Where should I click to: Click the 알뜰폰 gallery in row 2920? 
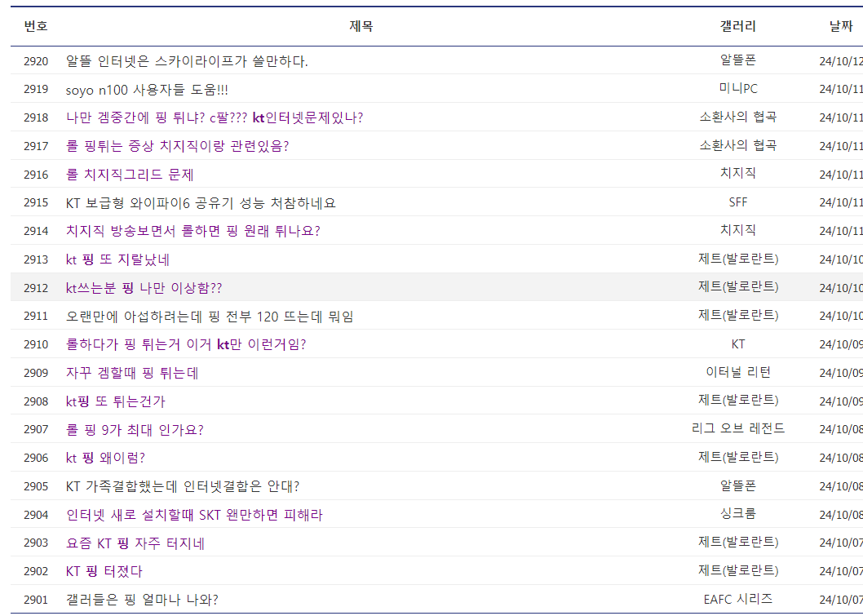738,60
